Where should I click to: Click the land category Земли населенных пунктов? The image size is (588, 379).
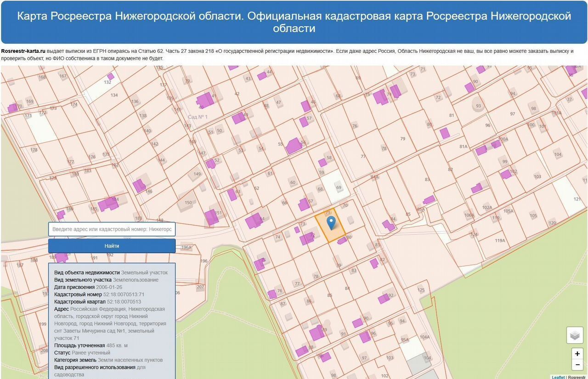(130, 360)
